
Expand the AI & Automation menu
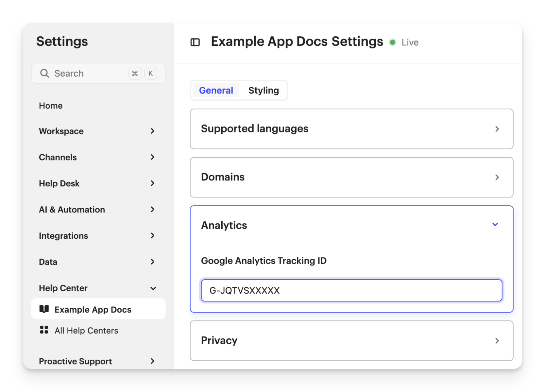(x=152, y=210)
